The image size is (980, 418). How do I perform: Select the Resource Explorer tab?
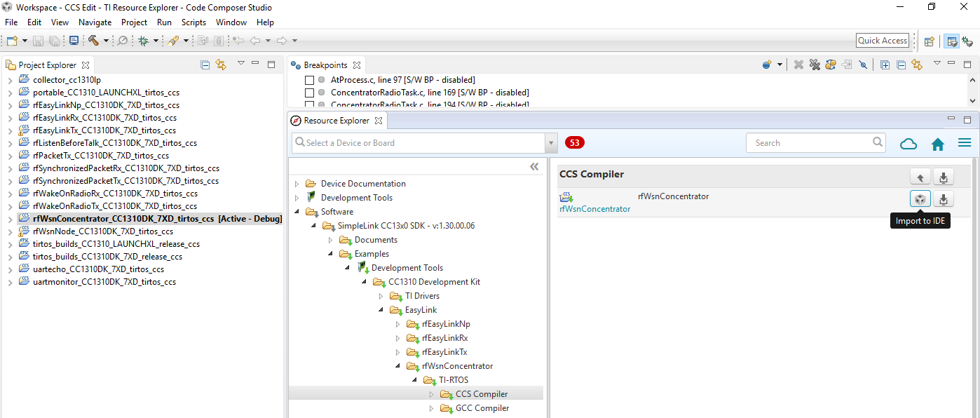[x=336, y=121]
